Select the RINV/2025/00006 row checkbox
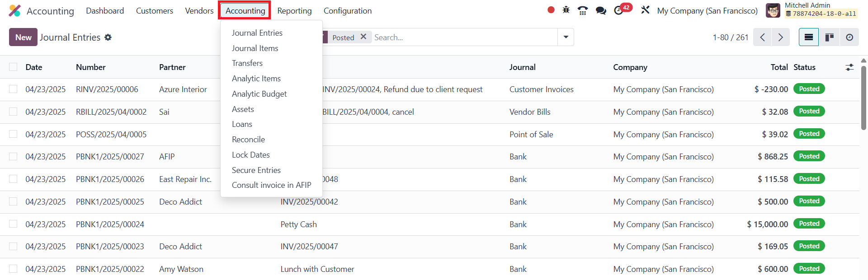The width and height of the screenshot is (868, 280). click(14, 89)
